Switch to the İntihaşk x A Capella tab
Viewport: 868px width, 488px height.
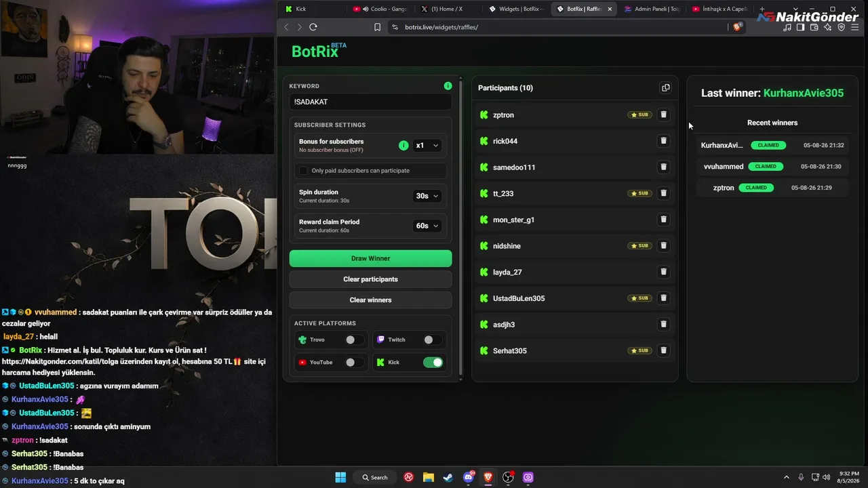719,9
